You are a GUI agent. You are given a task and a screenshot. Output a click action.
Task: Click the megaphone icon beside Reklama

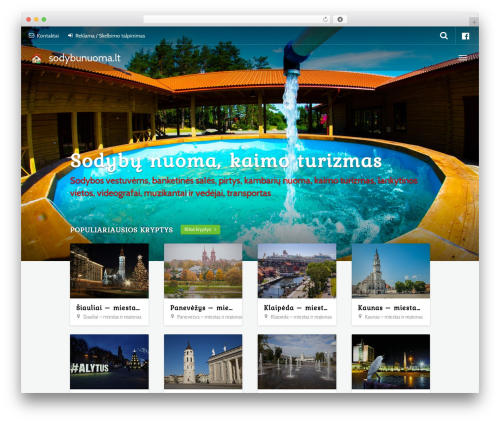(x=70, y=35)
